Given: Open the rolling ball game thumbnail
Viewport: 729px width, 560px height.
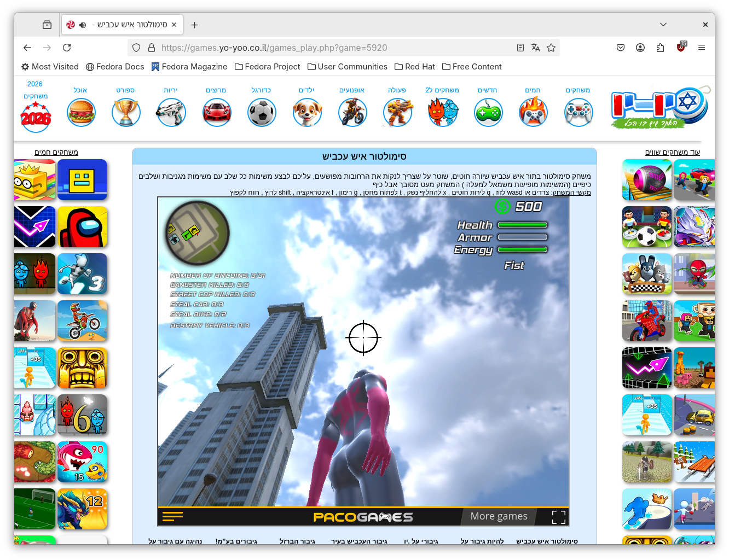Looking at the screenshot, I should (647, 180).
